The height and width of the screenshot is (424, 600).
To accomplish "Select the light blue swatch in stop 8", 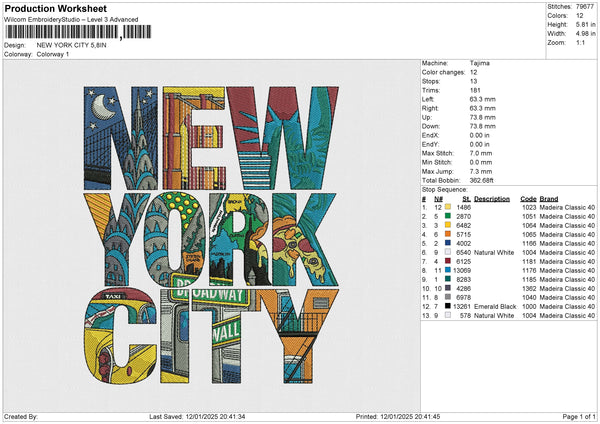I will (447, 270).
